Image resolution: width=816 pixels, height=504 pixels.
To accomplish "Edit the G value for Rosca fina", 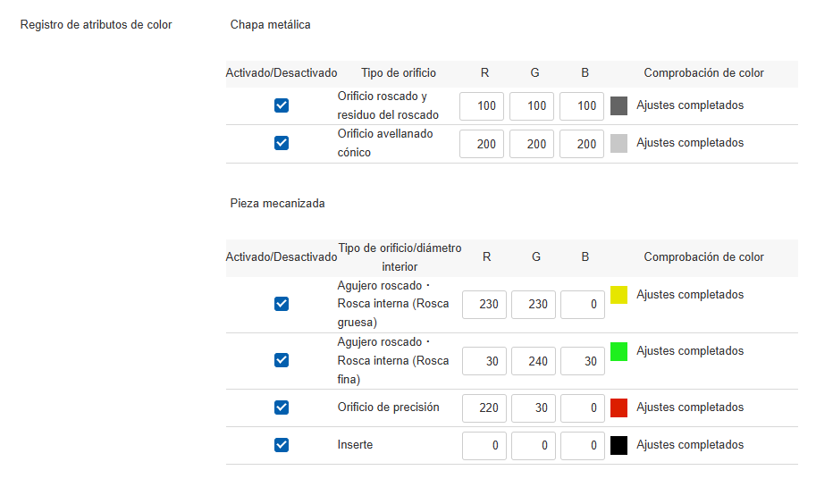I will 534,361.
